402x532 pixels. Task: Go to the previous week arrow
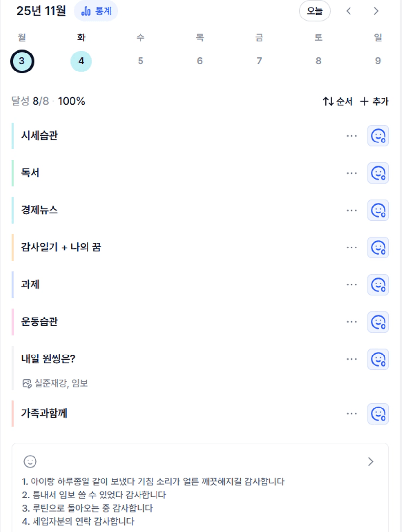[349, 11]
